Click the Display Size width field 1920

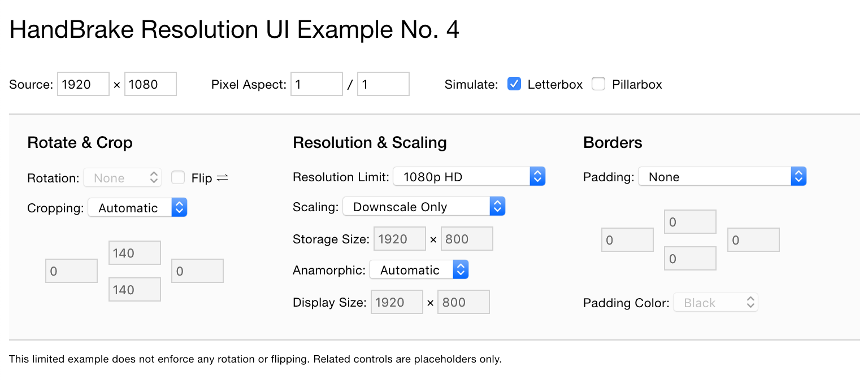coord(397,302)
